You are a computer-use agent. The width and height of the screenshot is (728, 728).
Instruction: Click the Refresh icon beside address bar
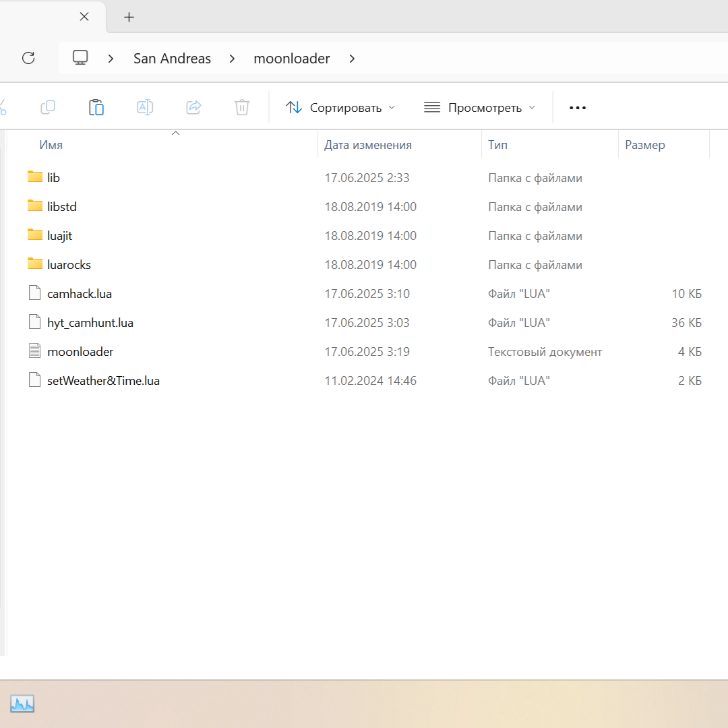[x=28, y=58]
